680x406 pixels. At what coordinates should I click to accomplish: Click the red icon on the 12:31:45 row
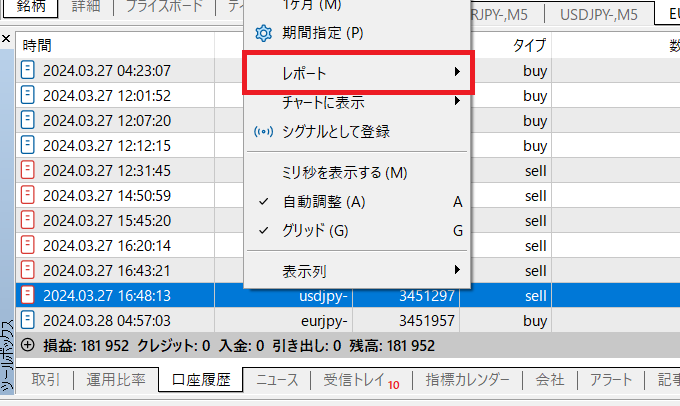click(28, 170)
